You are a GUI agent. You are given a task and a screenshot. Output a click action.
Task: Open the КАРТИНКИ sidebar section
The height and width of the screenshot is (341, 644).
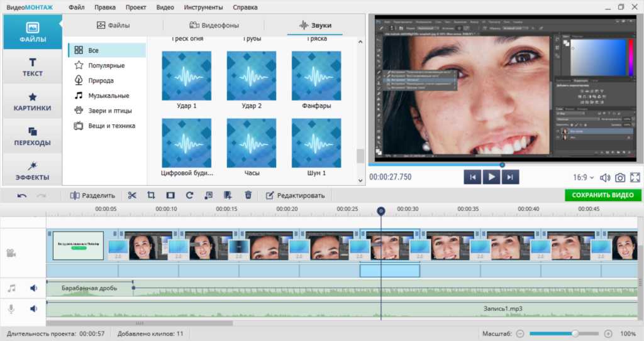click(x=33, y=102)
